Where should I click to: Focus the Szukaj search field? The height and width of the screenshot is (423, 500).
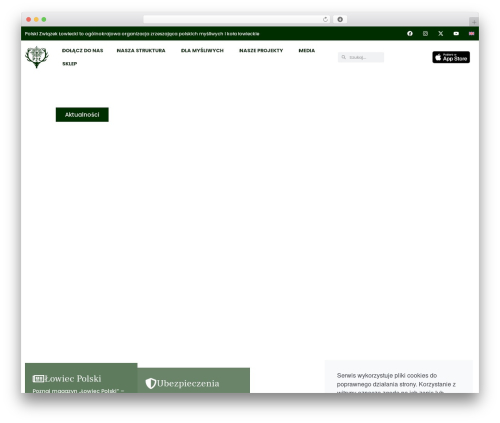[361, 57]
